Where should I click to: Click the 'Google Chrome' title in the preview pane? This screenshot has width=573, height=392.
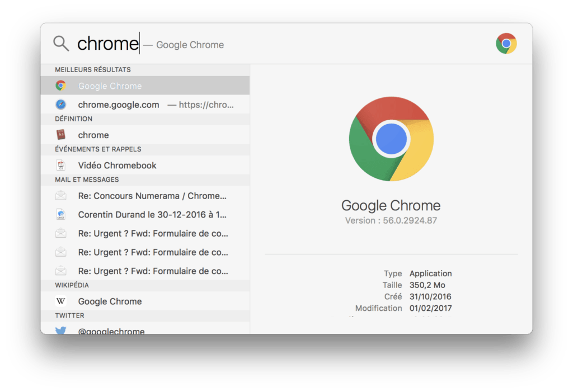[391, 205]
